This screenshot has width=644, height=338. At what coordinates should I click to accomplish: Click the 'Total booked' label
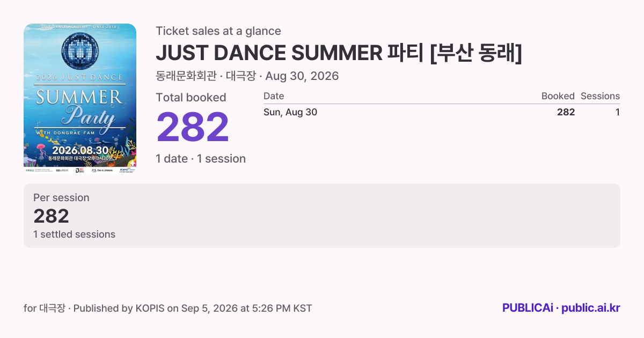click(x=191, y=98)
